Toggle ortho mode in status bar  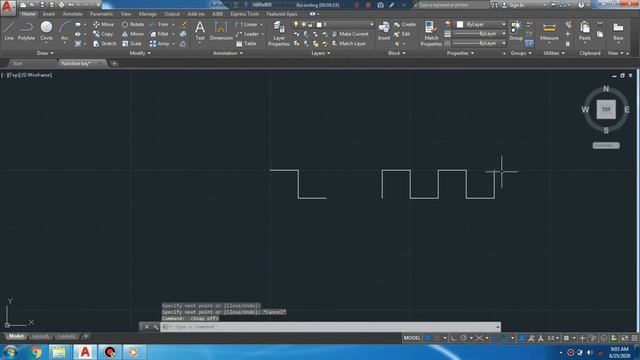tap(454, 338)
